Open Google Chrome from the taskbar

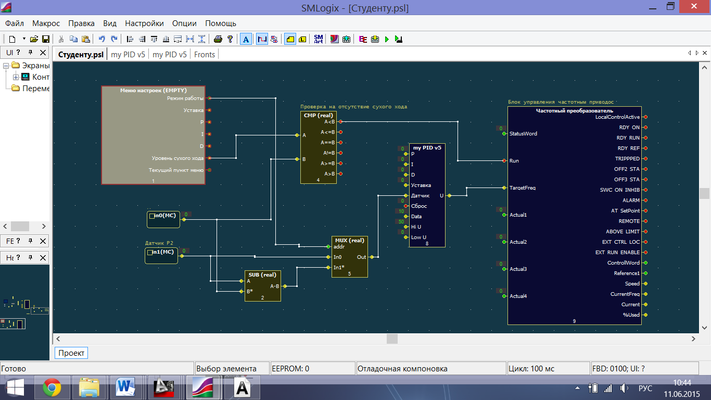click(51, 385)
